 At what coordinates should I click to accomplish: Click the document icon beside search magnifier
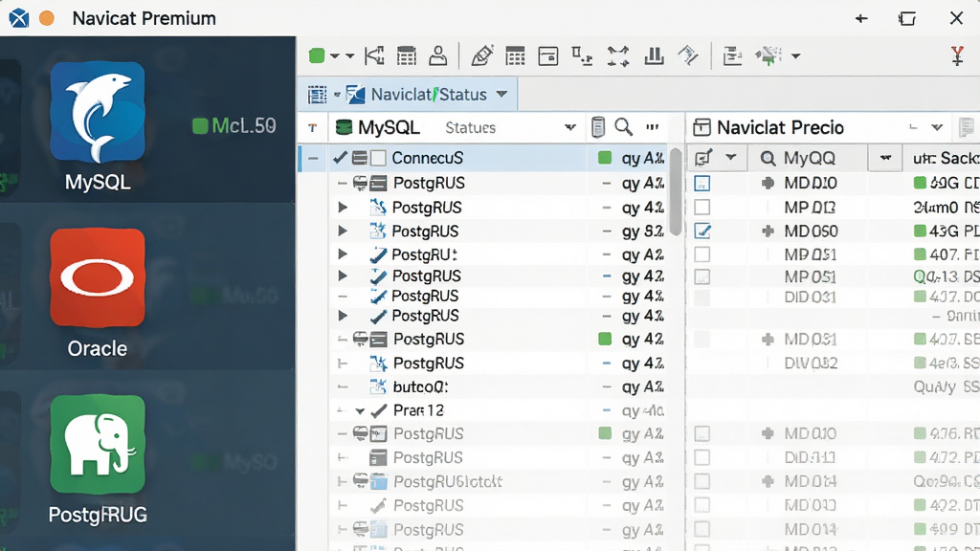[x=597, y=127]
